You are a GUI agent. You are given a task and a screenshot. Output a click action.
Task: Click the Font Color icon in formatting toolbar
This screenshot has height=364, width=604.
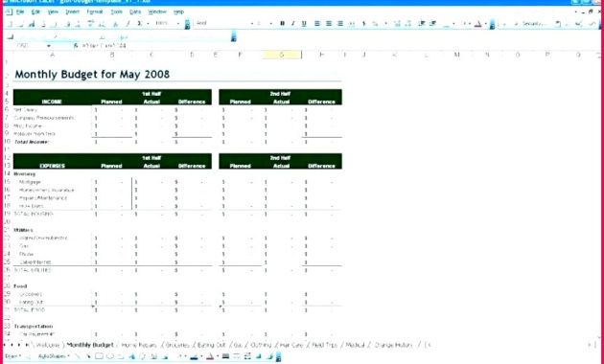pyautogui.click(x=478, y=24)
